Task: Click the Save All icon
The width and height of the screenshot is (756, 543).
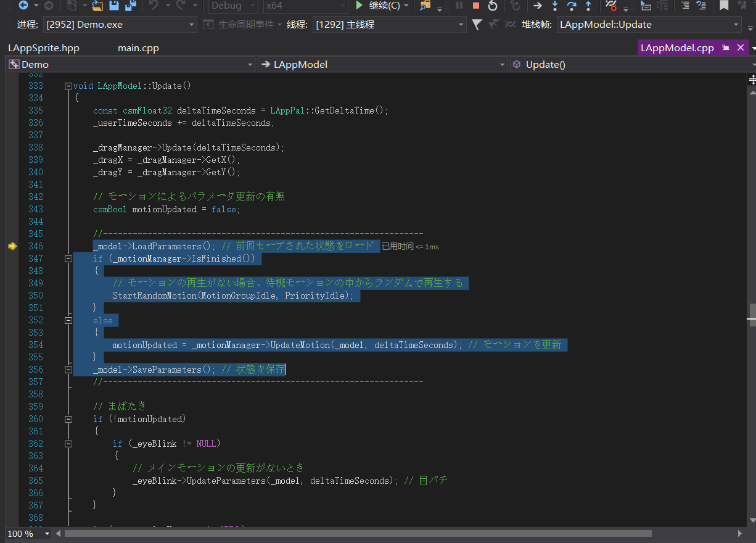Action: (x=130, y=6)
